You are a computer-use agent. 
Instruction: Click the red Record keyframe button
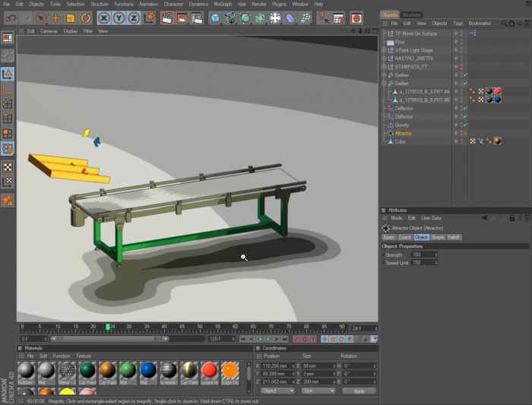point(296,339)
